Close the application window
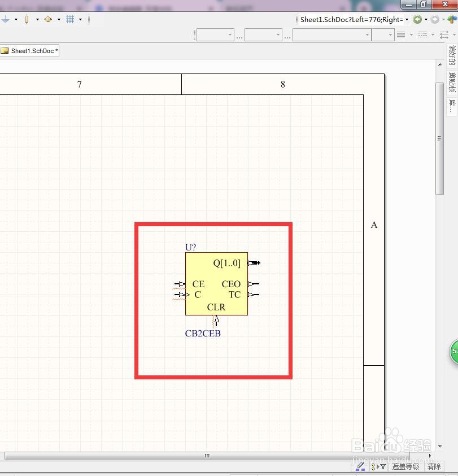This screenshot has height=476, width=458. coord(445,5)
